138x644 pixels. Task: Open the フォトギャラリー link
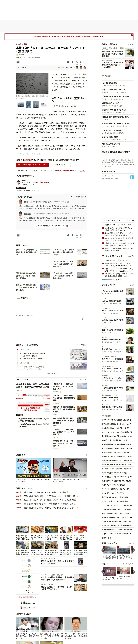click(129, 564)
